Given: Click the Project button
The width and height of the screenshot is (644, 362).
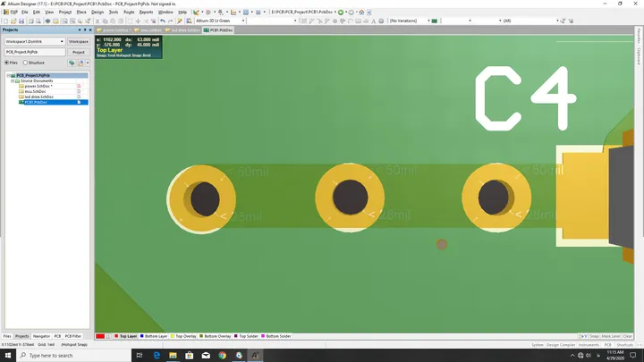Looking at the screenshot, I should pyautogui.click(x=79, y=52).
